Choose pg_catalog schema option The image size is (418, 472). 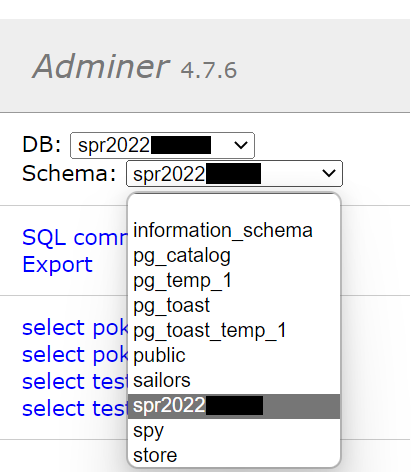234,256
